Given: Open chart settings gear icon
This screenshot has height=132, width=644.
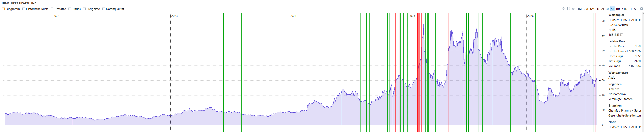Looking at the screenshot, I should [641, 9].
